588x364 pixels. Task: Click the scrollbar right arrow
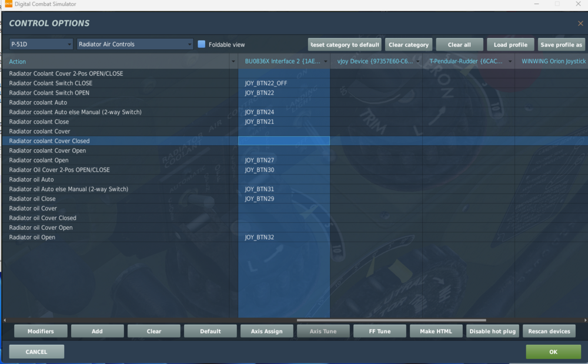586,320
